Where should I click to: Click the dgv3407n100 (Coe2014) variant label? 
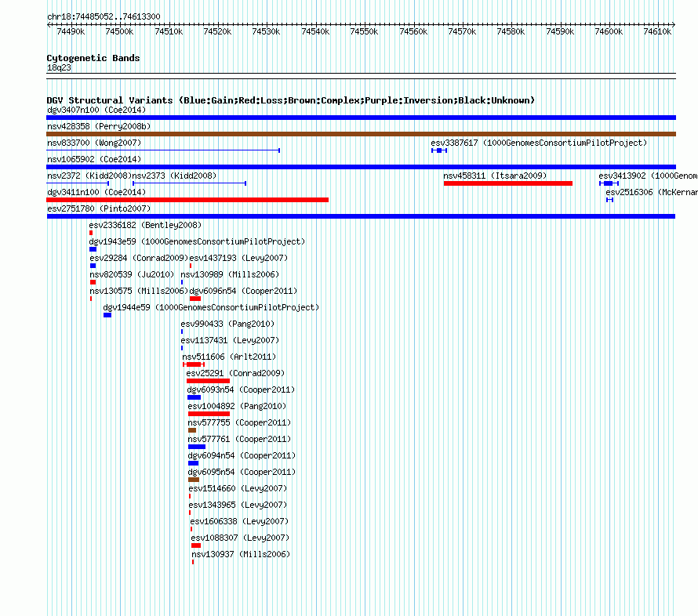coord(96,110)
